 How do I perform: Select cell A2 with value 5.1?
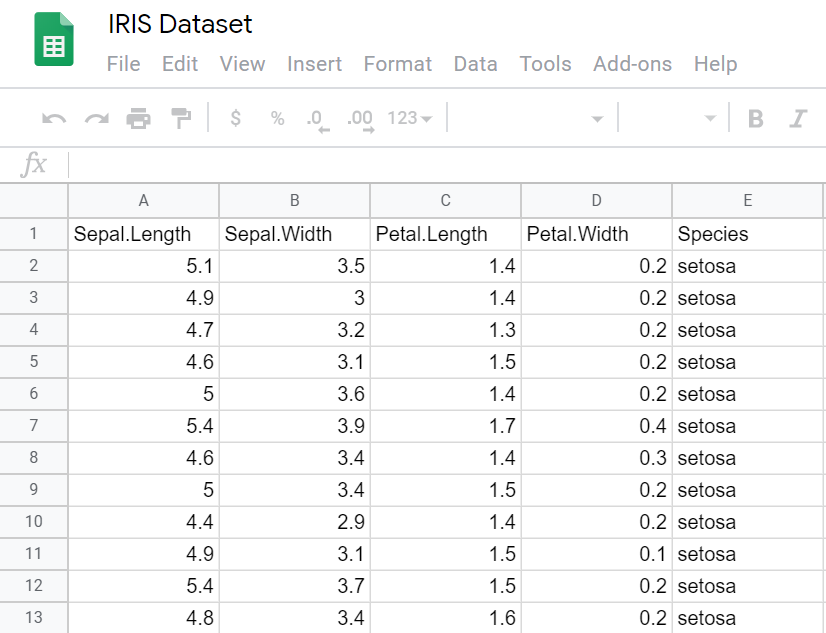pos(143,266)
